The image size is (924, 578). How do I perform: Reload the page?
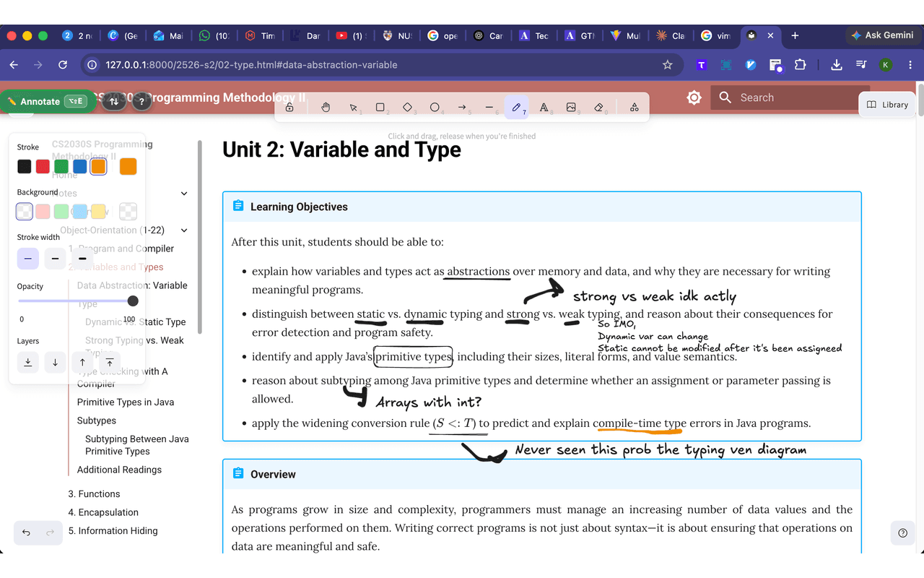(63, 65)
